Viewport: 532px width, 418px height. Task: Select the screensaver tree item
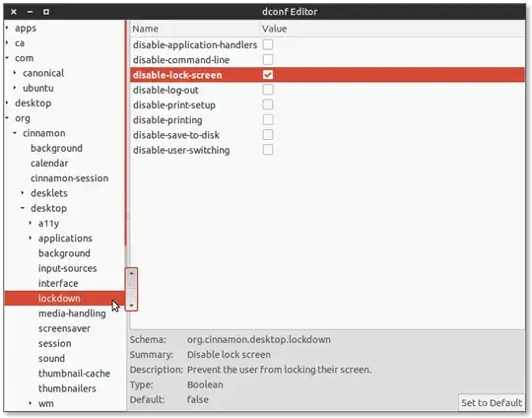coord(64,328)
